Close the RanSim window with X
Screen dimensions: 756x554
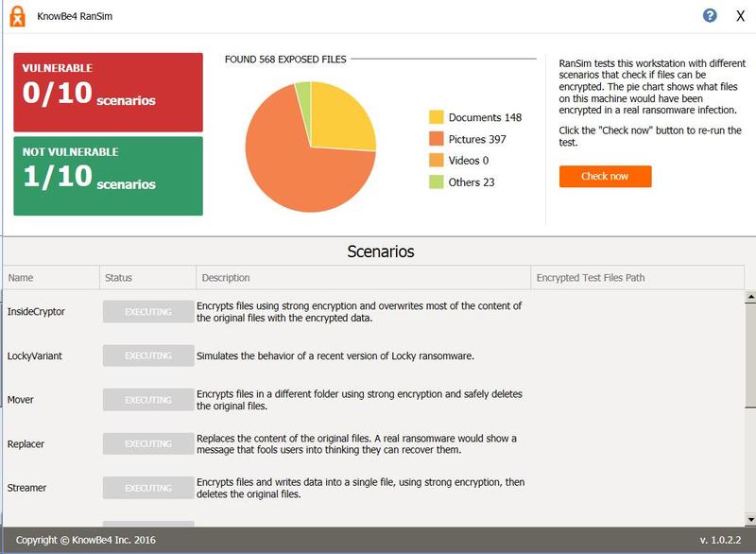point(740,16)
